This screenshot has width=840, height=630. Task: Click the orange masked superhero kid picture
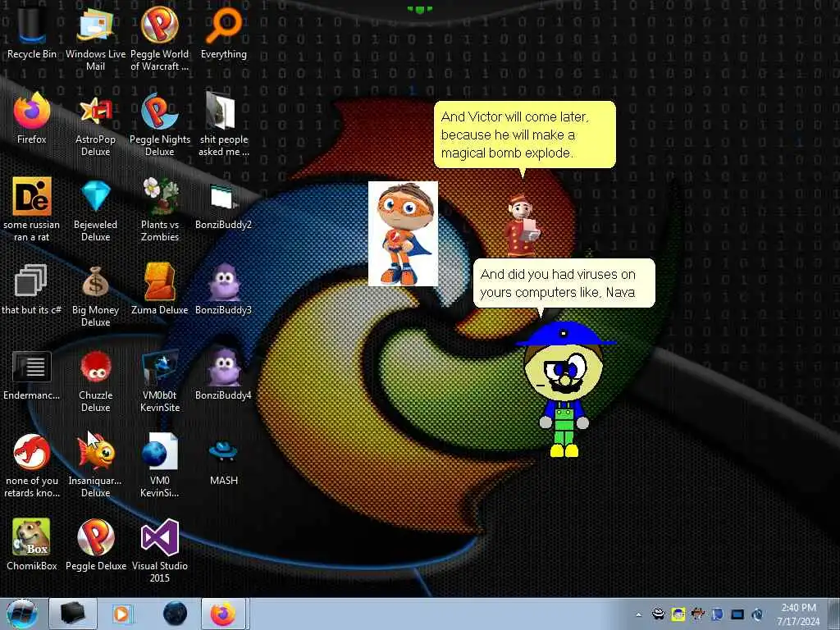(x=403, y=234)
